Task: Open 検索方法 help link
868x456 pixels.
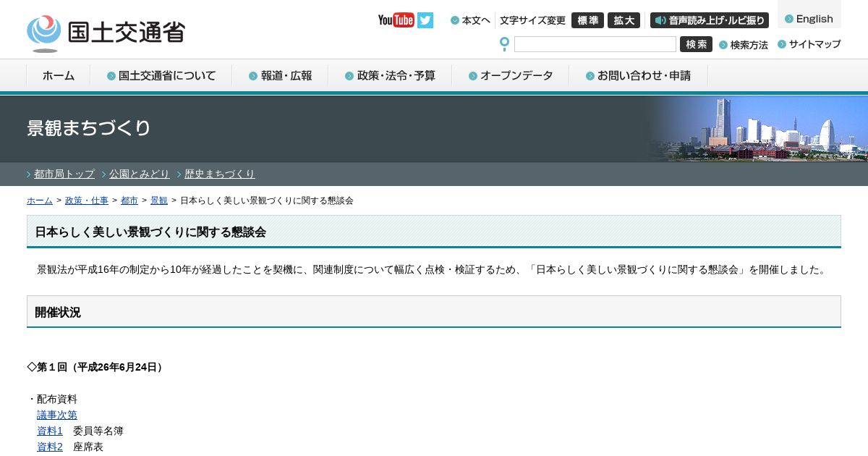Action: click(x=744, y=45)
